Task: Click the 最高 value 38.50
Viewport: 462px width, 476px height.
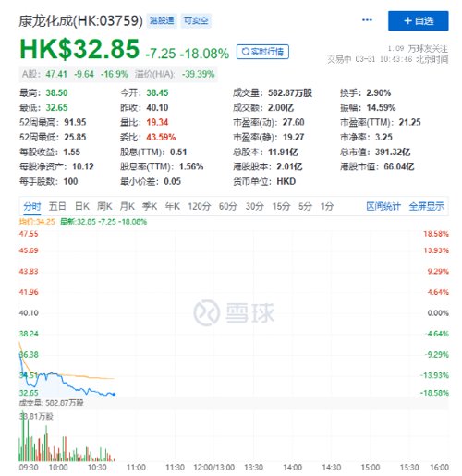Action: 56,92
